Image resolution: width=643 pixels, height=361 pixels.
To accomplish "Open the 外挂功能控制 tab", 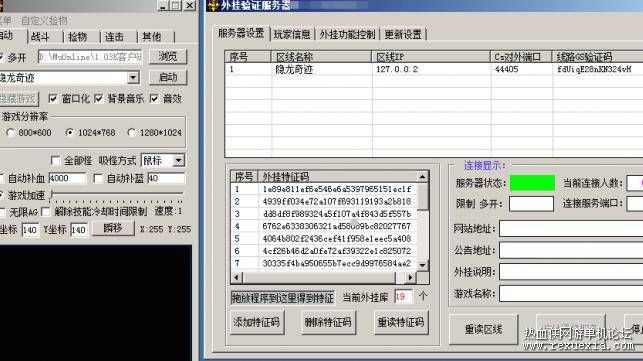I will [347, 34].
